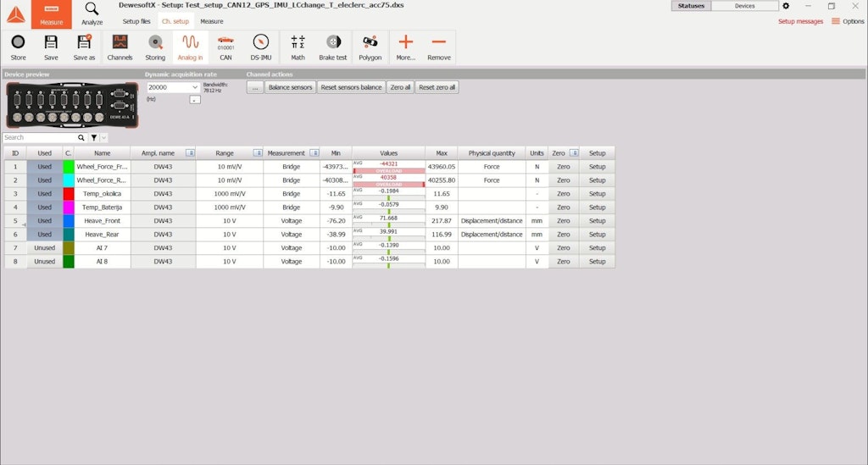Open the Brake test icon

[x=333, y=42]
